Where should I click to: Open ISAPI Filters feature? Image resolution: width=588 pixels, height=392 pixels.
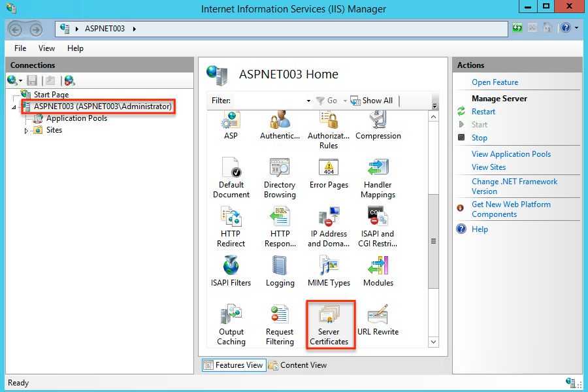(231, 271)
